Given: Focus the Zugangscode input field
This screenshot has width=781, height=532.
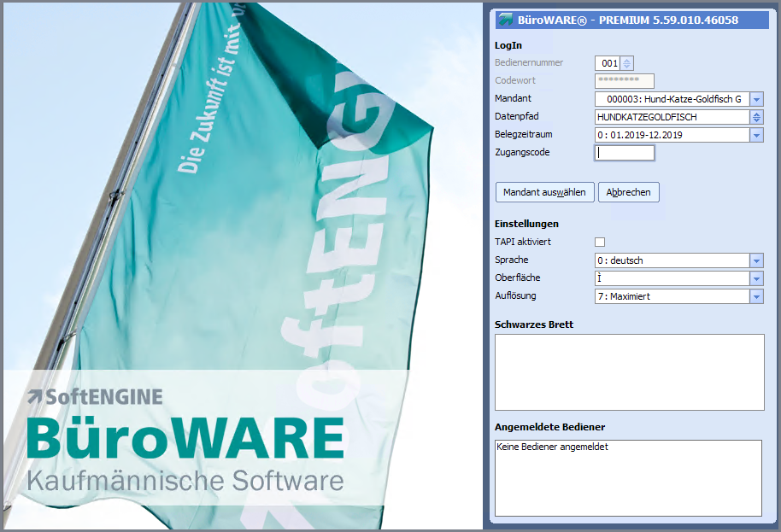Looking at the screenshot, I should point(625,153).
